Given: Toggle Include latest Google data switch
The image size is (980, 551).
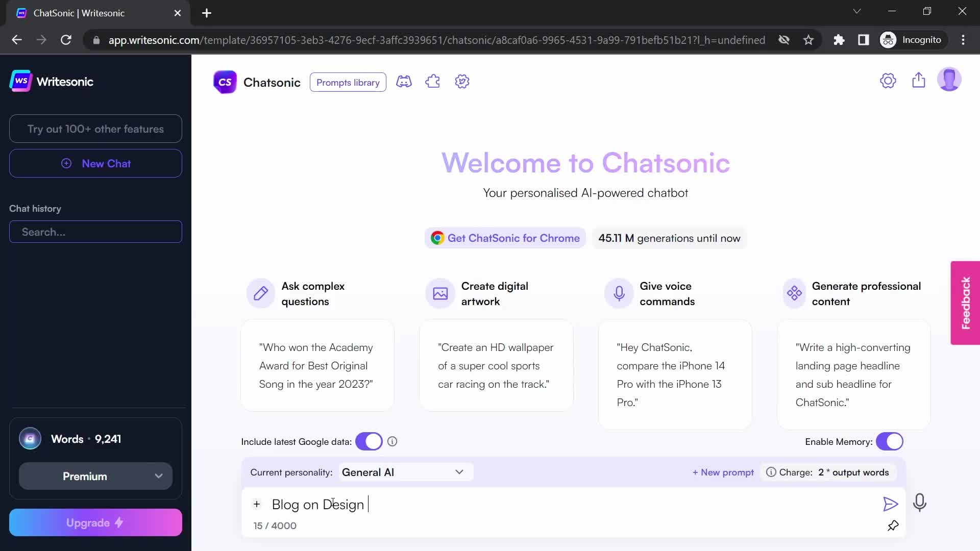Looking at the screenshot, I should [369, 441].
